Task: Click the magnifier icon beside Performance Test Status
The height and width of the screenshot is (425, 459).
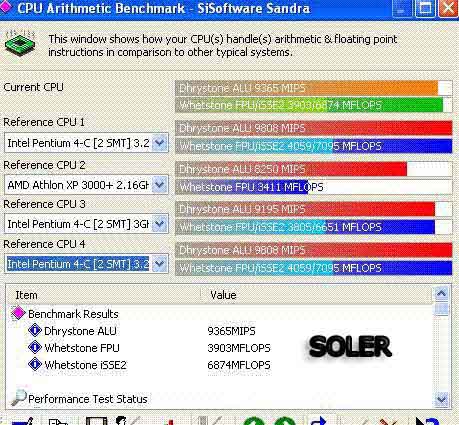Action: (19, 397)
